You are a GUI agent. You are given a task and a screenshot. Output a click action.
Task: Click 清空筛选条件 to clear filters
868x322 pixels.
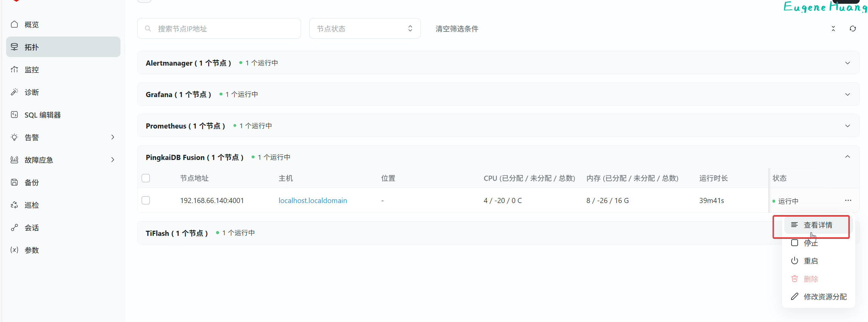(457, 29)
